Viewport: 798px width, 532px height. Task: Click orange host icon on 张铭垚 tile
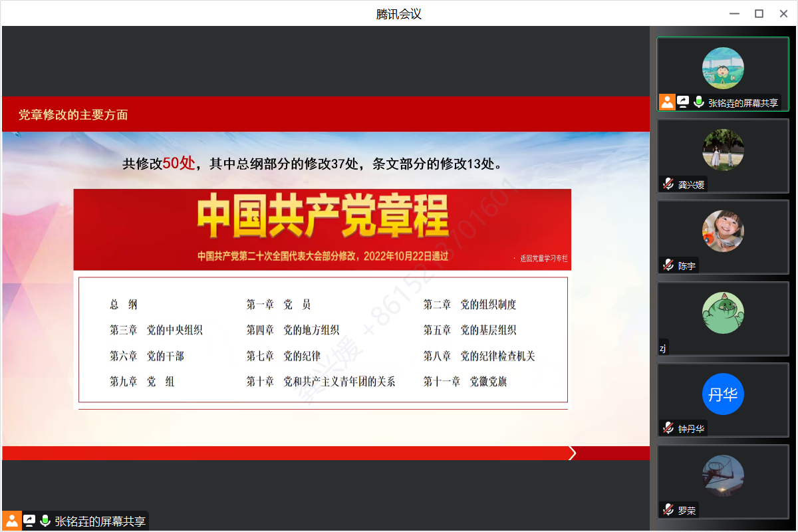(x=667, y=102)
